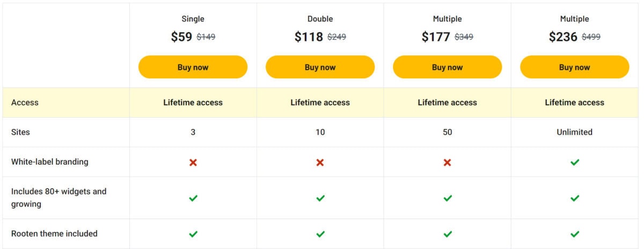Click the Rooten theme included label
Screen dimensions: 644x249
coord(54,233)
